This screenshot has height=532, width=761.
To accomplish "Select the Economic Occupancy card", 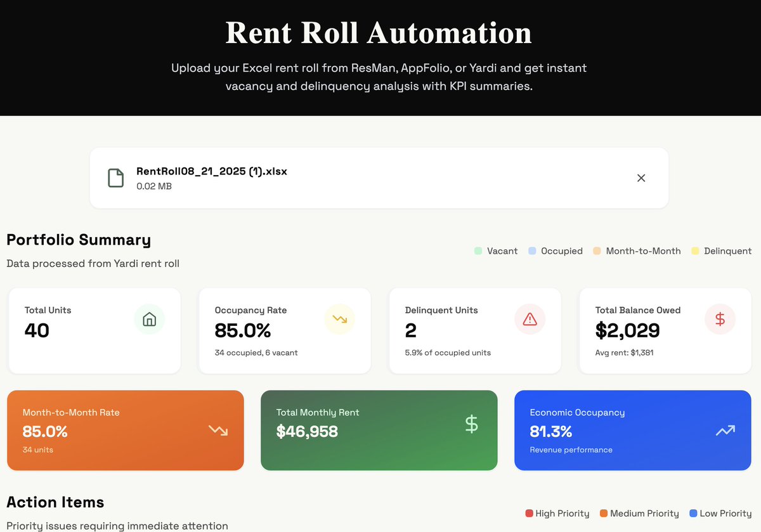I will click(632, 430).
